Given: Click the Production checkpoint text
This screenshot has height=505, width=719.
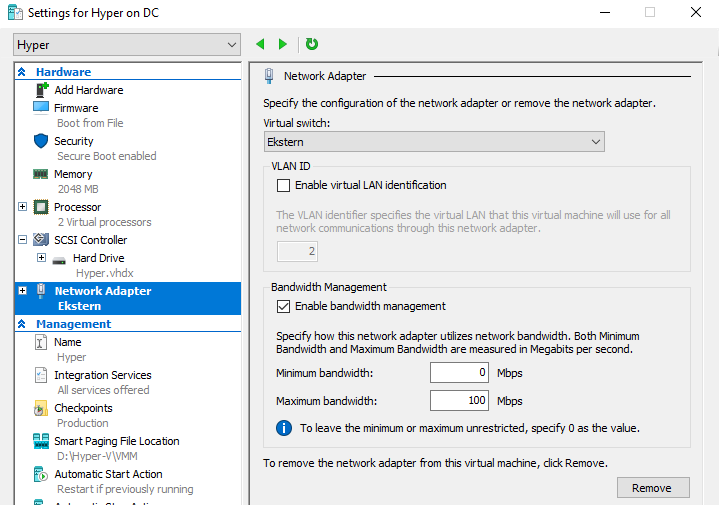Looking at the screenshot, I should (83, 423).
